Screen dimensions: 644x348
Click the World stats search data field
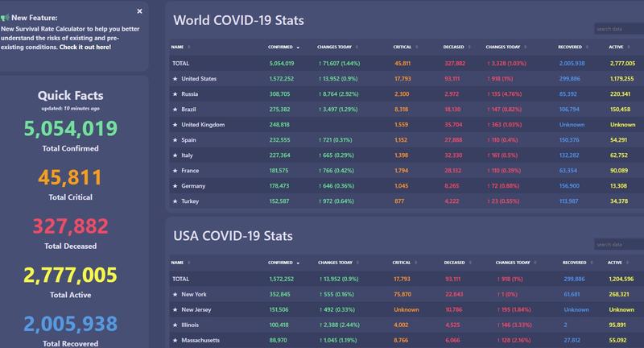[x=618, y=29]
